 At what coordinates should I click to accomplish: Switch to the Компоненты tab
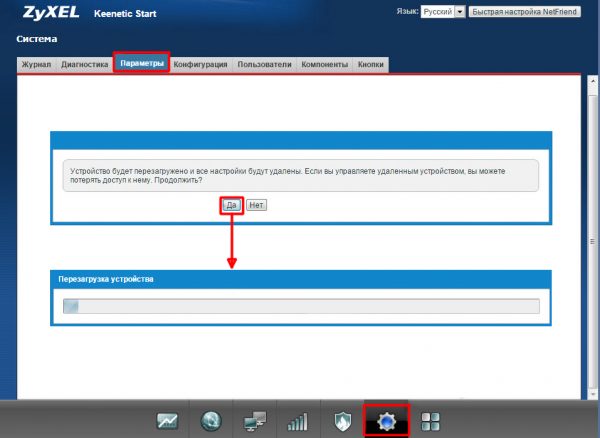click(x=324, y=64)
